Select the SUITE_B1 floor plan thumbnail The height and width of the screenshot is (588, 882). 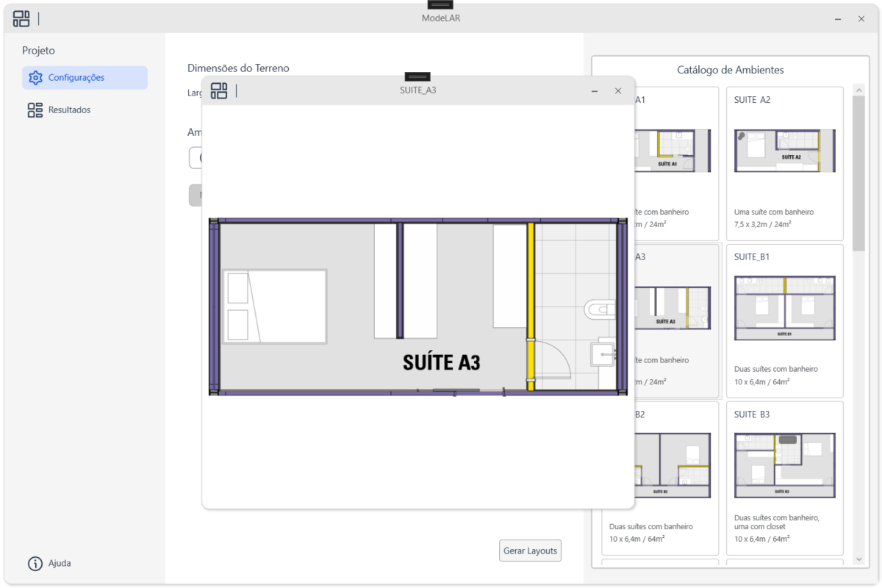784,308
